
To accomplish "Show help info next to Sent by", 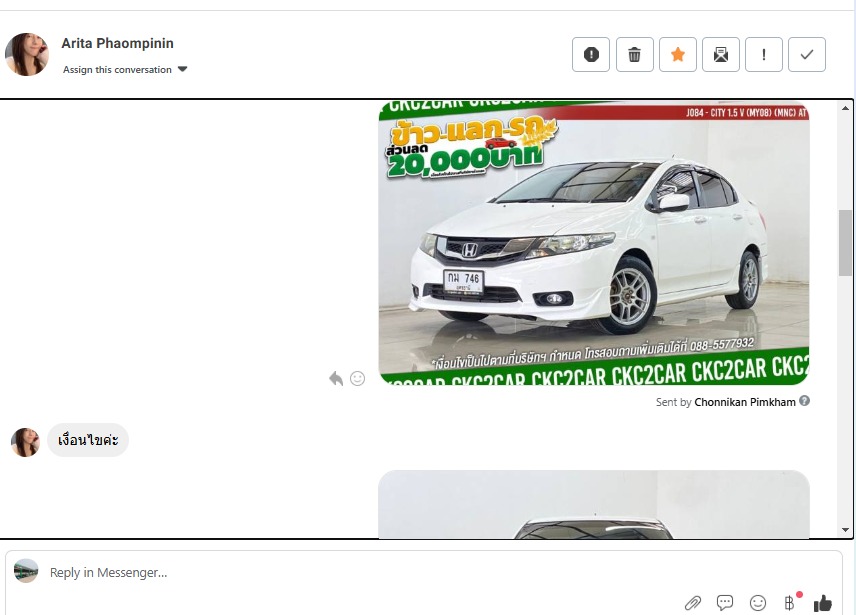I will click(804, 401).
